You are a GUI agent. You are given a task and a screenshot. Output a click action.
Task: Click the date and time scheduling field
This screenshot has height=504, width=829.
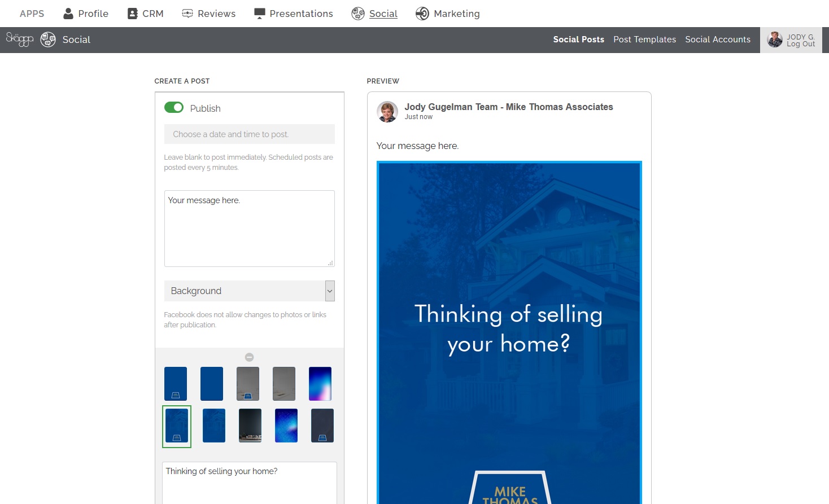click(250, 134)
